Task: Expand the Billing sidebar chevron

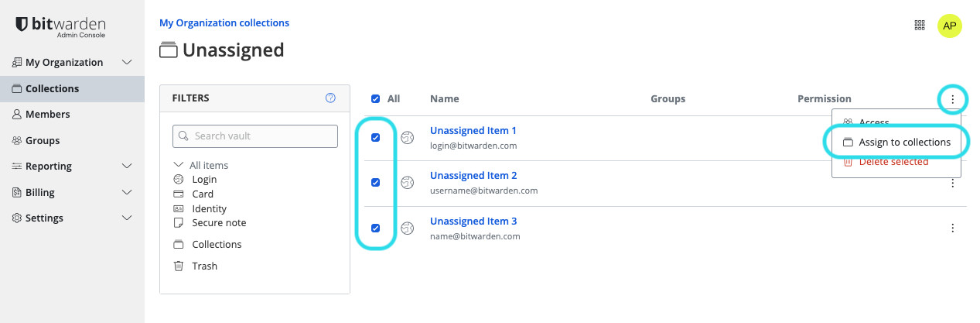Action: click(128, 193)
